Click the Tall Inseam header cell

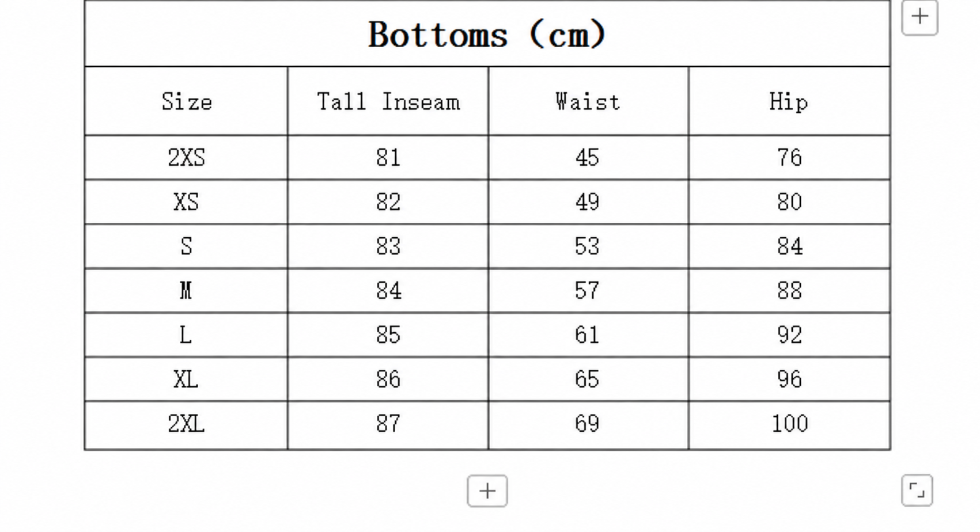click(x=388, y=101)
